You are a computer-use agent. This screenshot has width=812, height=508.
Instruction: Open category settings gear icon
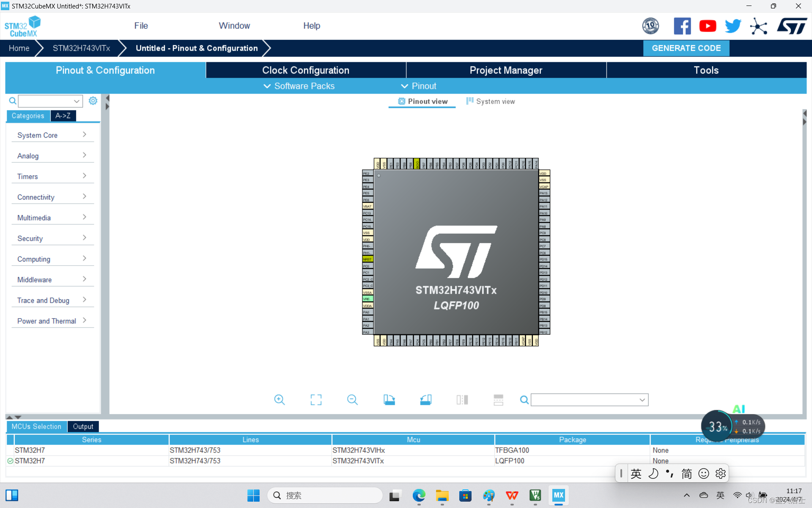[93, 101]
